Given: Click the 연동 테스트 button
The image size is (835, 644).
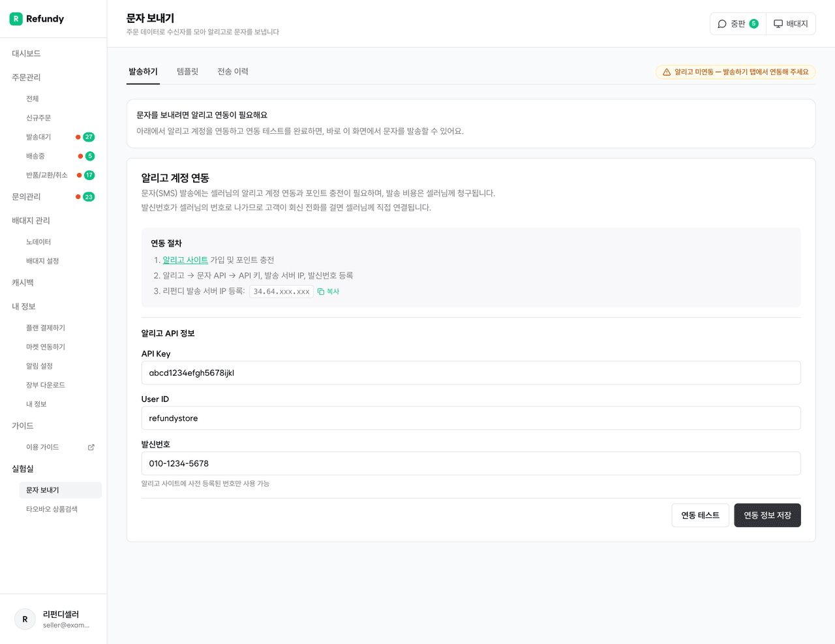Looking at the screenshot, I should coord(701,515).
